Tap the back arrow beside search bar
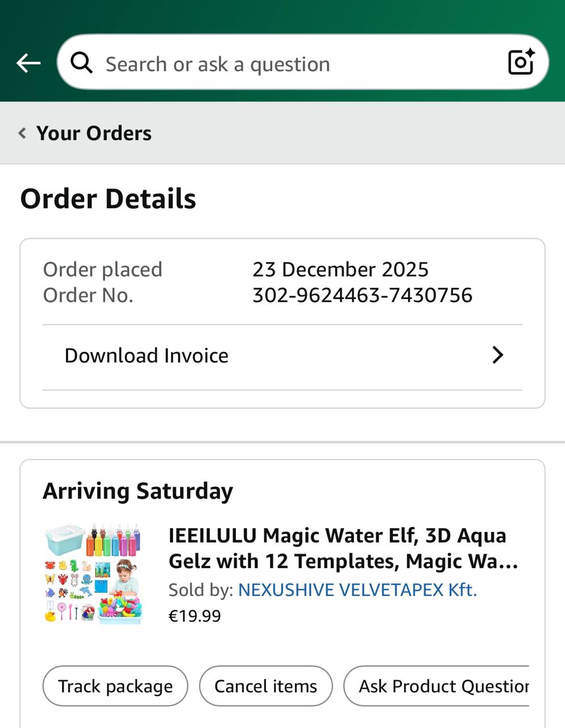Screen dimensions: 565x728 tap(28, 63)
